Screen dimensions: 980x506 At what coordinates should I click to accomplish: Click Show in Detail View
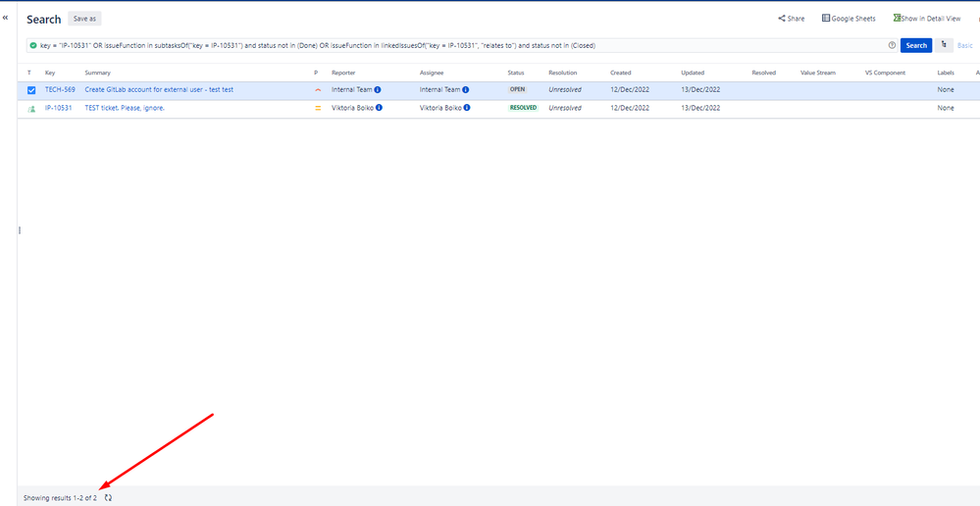click(931, 19)
